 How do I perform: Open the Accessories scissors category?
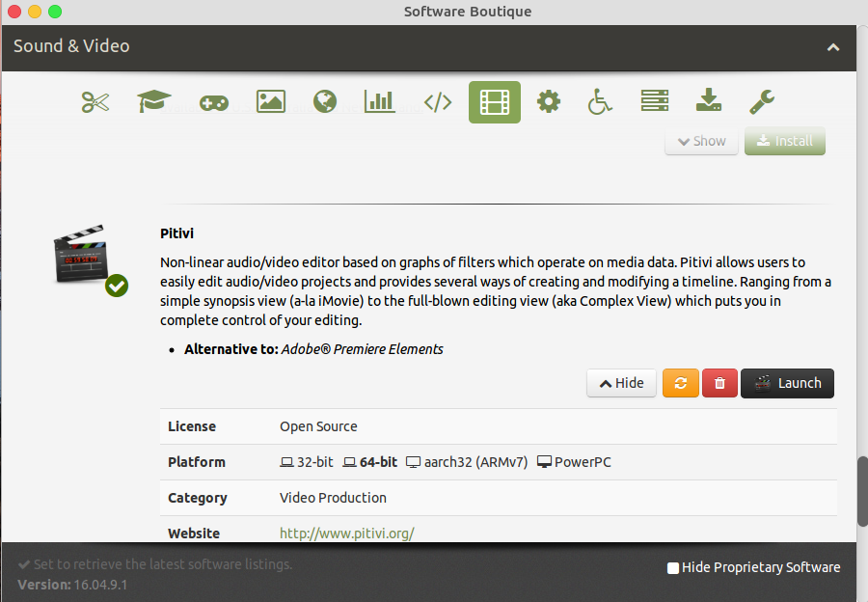pos(95,102)
